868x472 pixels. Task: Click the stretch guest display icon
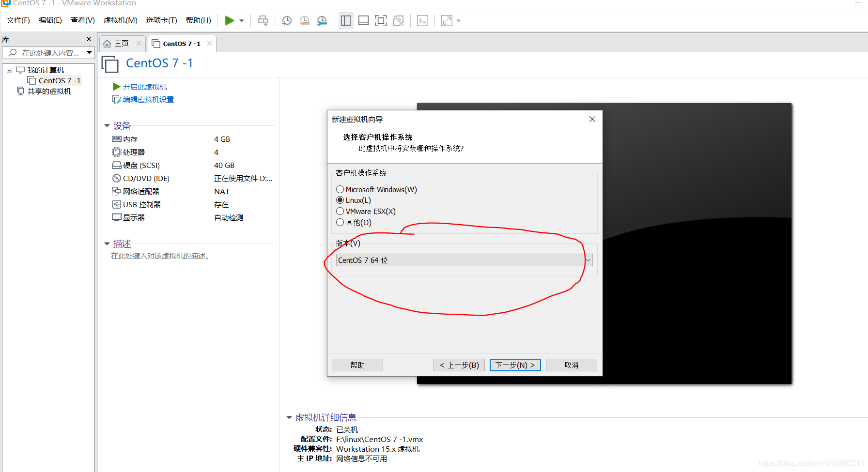pyautogui.click(x=447, y=20)
